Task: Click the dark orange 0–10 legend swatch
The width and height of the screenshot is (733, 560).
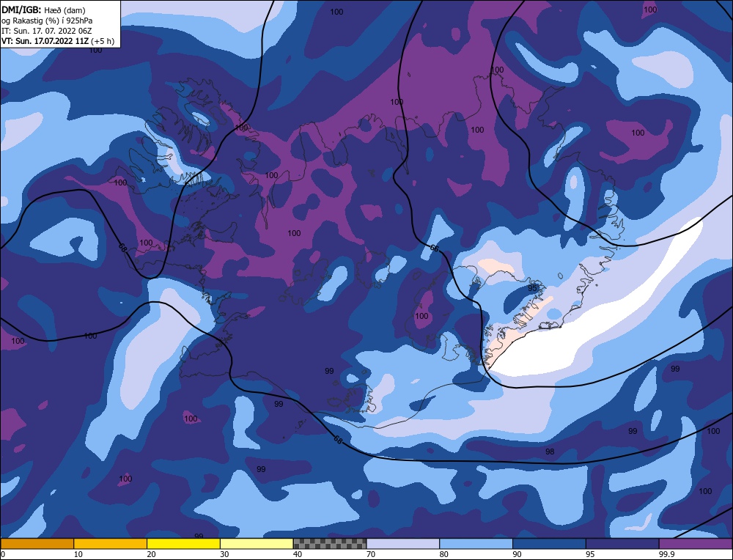Action: click(x=37, y=544)
